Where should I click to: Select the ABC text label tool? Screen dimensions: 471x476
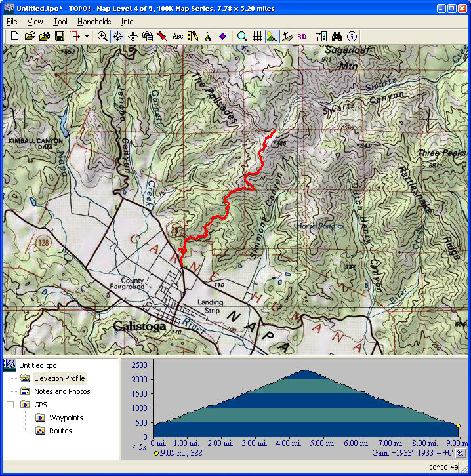(178, 37)
